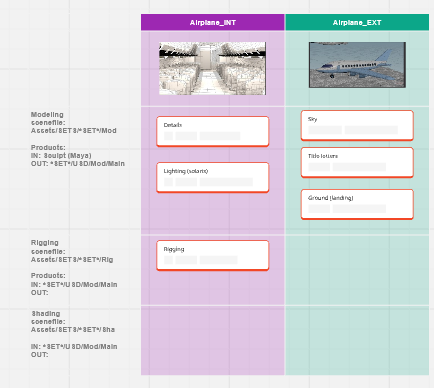Click the Rigging scenefile text note
Image resolution: width=434 pixels, height=388 pixels.
click(x=74, y=268)
